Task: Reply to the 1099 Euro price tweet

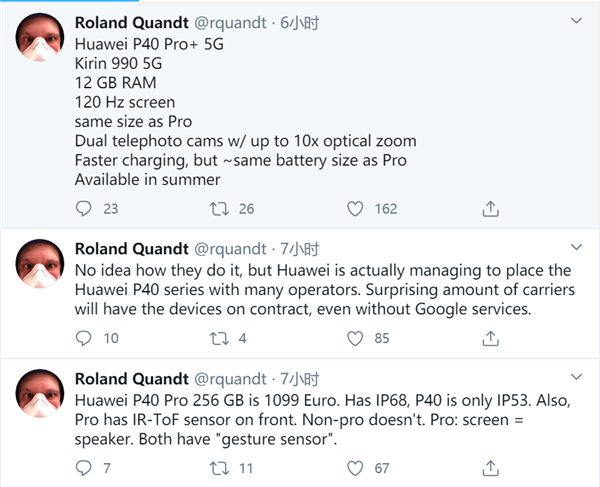Action: [84, 468]
